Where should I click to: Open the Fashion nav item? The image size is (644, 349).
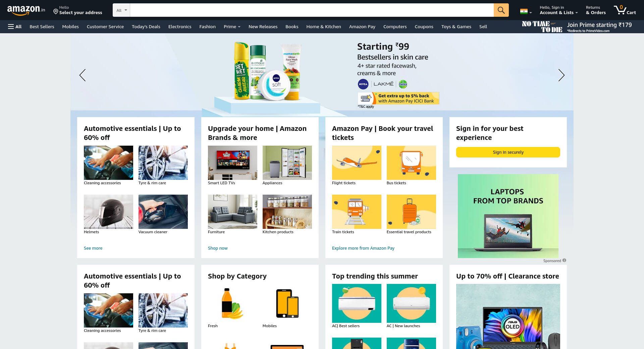208,27
